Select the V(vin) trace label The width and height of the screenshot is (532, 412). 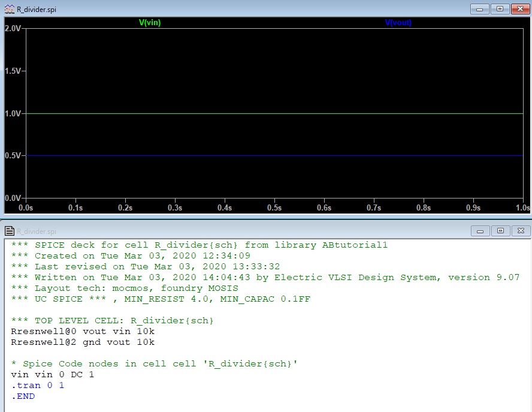pos(150,23)
